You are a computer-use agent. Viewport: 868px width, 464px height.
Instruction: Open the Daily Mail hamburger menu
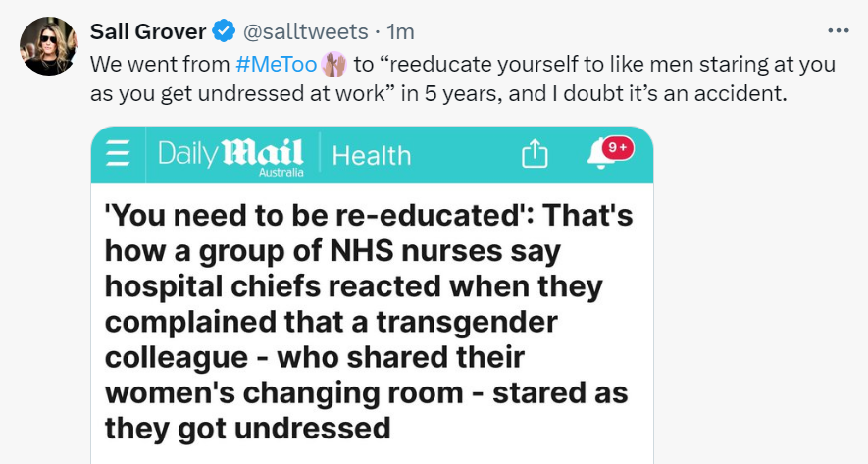pos(118,154)
